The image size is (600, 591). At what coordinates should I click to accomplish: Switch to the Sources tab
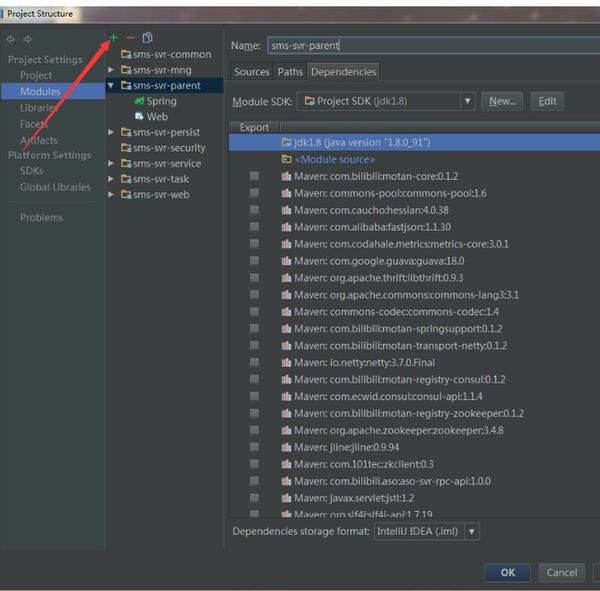252,72
